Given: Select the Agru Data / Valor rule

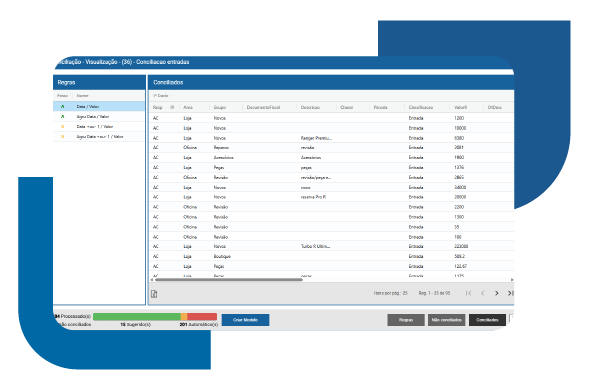Looking at the screenshot, I should tap(99, 117).
